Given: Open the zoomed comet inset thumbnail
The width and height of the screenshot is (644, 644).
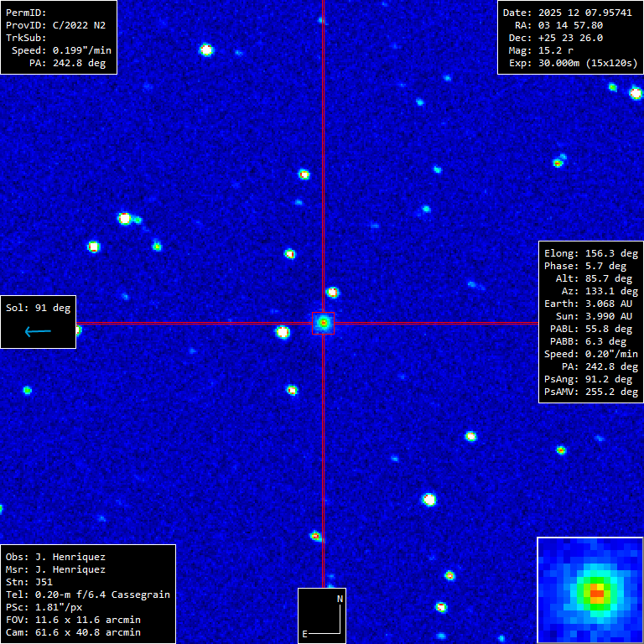Looking at the screenshot, I should (x=589, y=589).
